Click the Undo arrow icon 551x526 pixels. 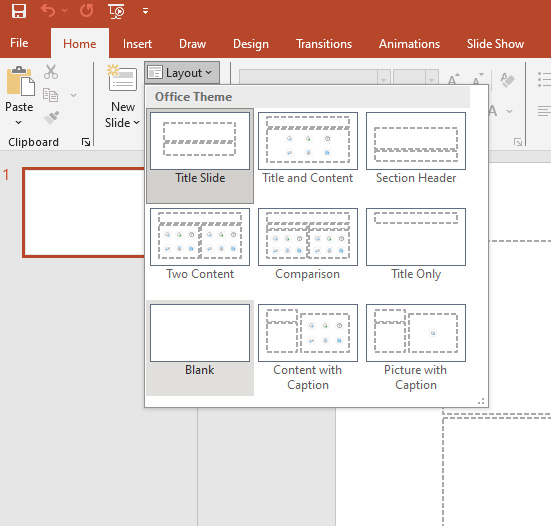48,11
